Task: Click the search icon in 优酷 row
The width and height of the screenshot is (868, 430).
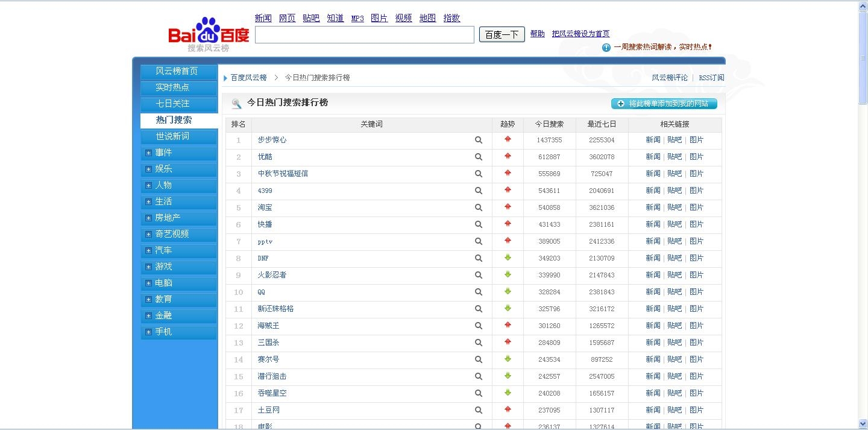Action: (x=479, y=157)
